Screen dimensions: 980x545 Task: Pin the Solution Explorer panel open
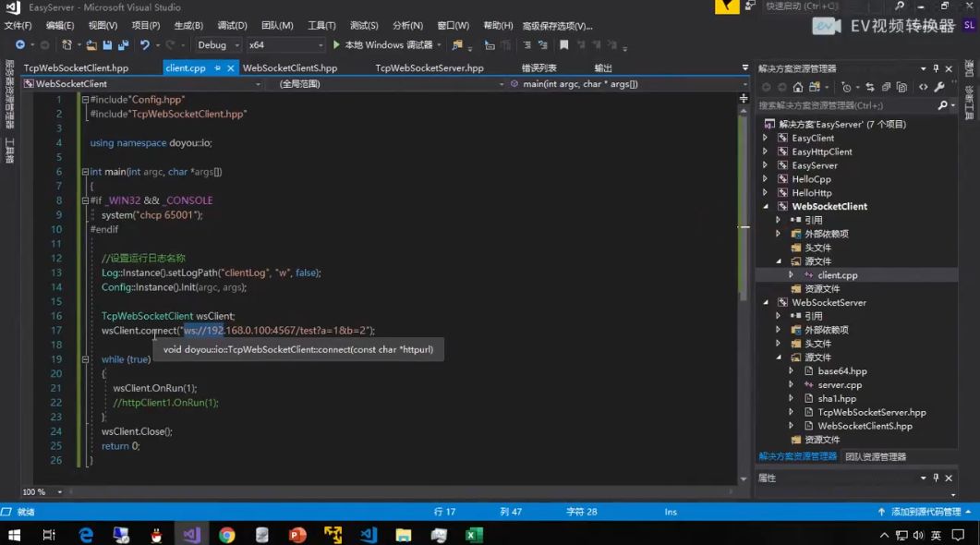click(935, 67)
